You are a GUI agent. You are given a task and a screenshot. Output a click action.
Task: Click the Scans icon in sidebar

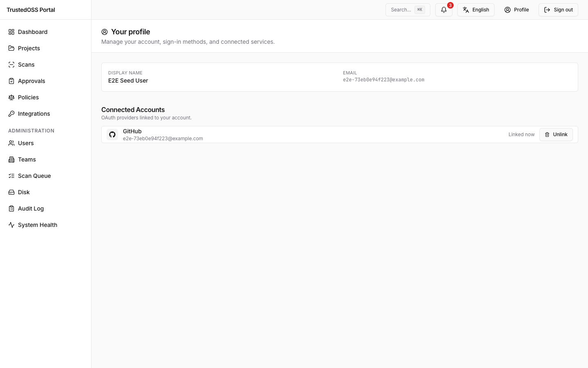[x=11, y=65]
